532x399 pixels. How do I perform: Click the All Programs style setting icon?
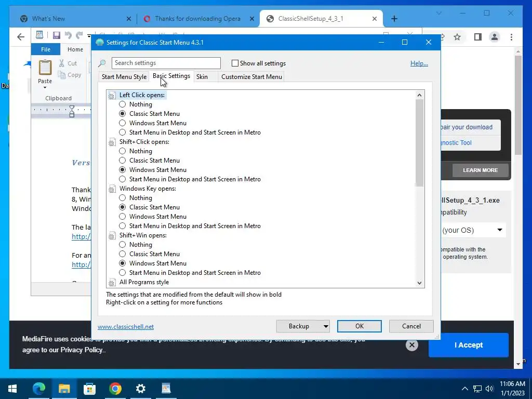(x=112, y=283)
